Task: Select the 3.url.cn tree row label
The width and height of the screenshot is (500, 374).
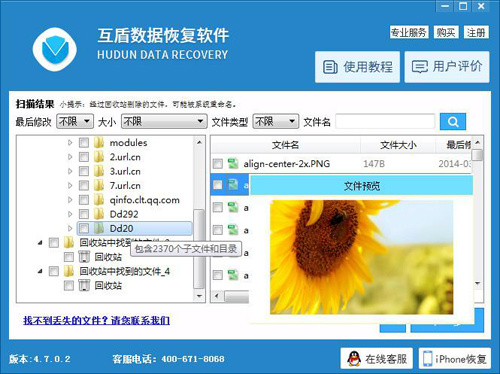Action: (125, 171)
